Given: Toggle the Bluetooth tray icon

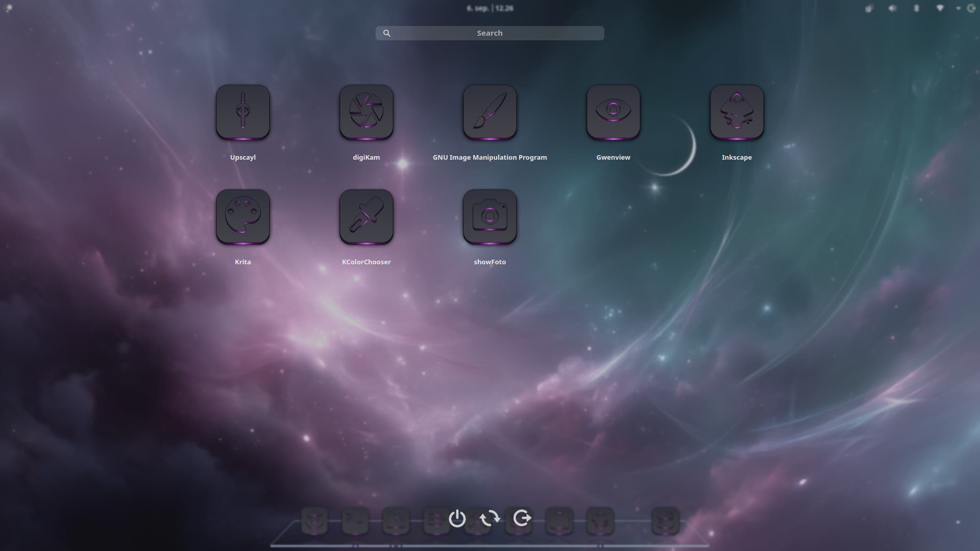Looking at the screenshot, I should coord(916,8).
